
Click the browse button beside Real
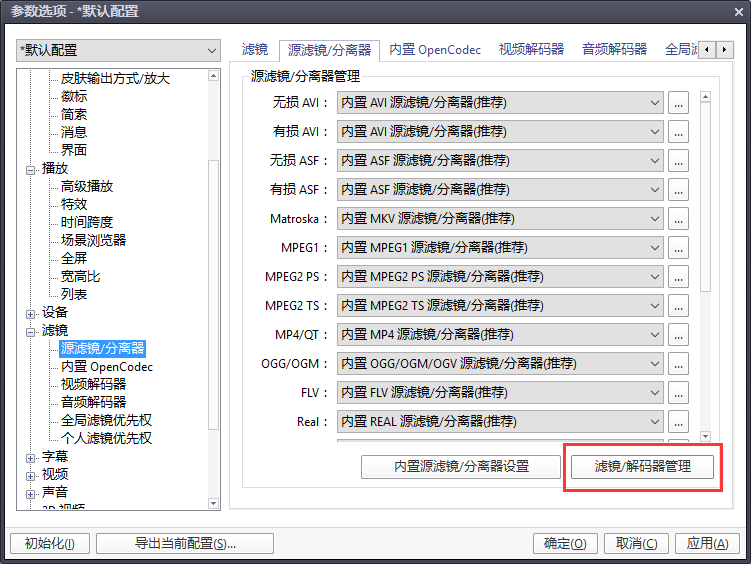[679, 422]
